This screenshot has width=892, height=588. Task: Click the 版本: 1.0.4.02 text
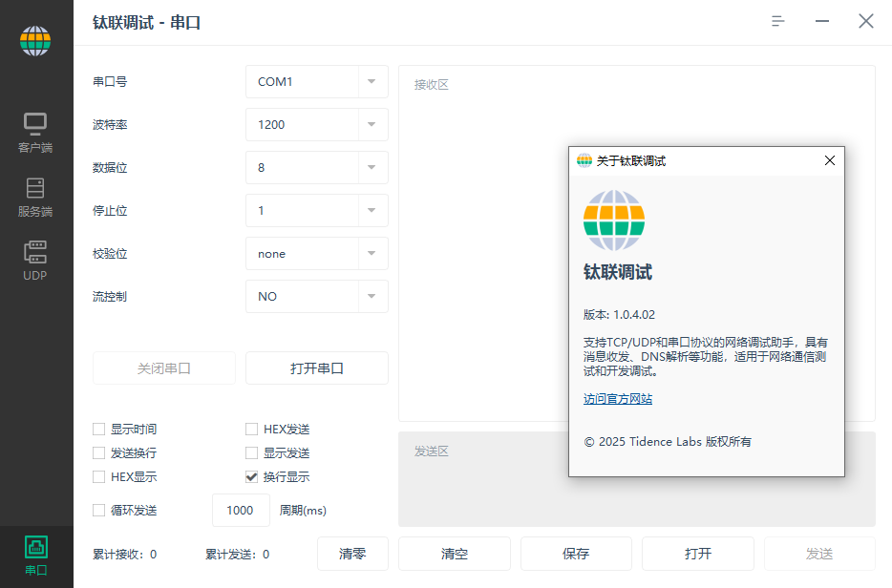pos(619,314)
